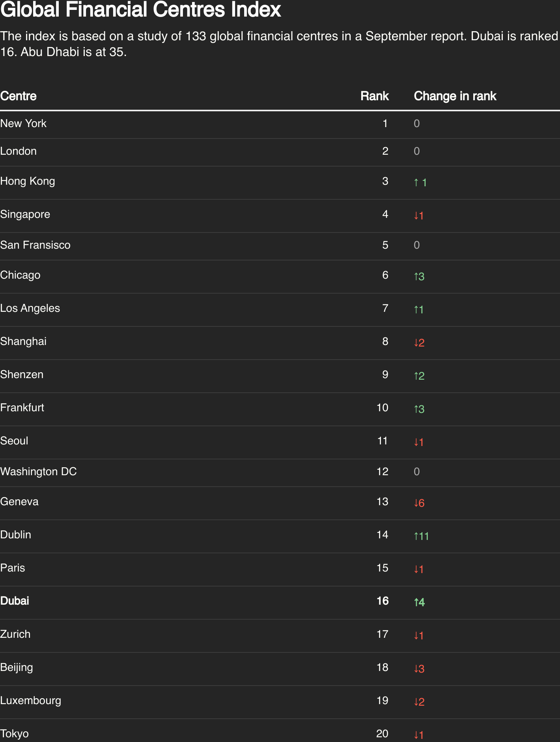Click Shanghai's red down arrow
560x742 pixels.
tap(416, 343)
